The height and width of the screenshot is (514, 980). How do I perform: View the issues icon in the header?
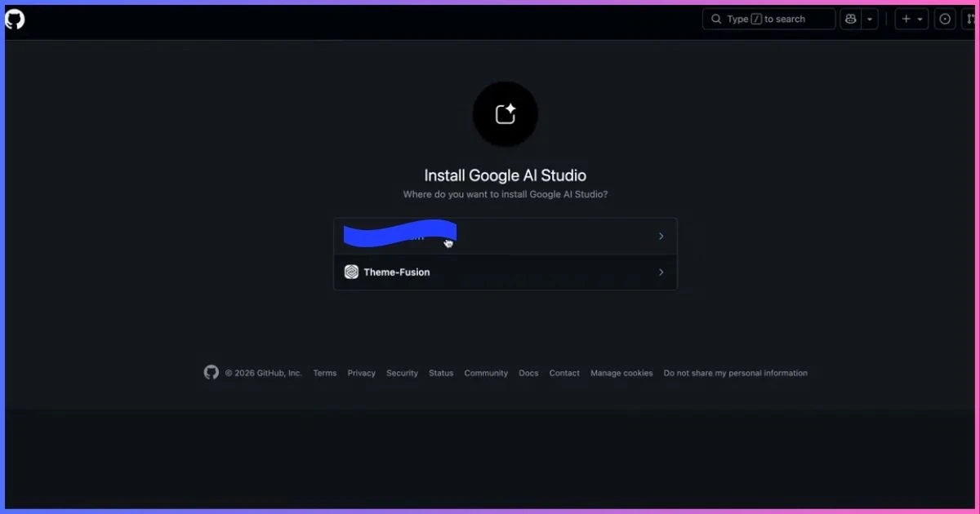pos(945,19)
